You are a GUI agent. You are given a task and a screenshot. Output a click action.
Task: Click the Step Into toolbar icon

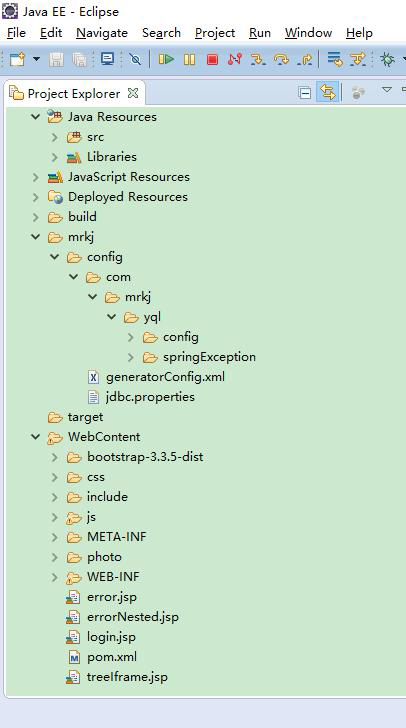point(258,59)
